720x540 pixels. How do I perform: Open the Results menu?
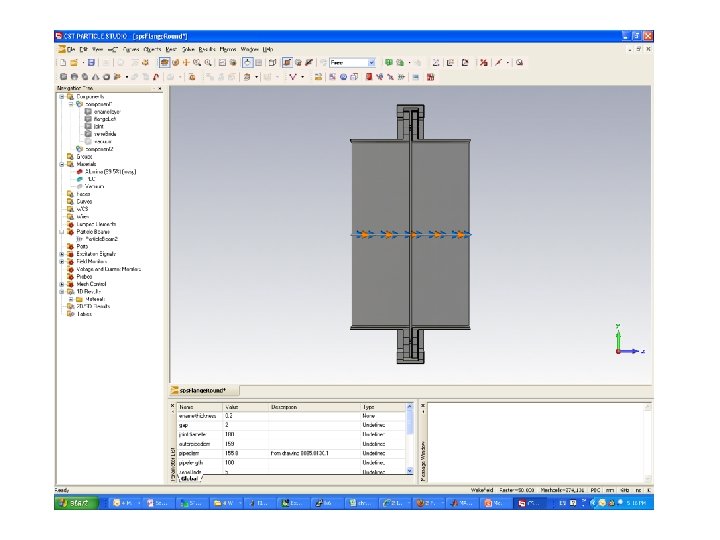[x=205, y=48]
